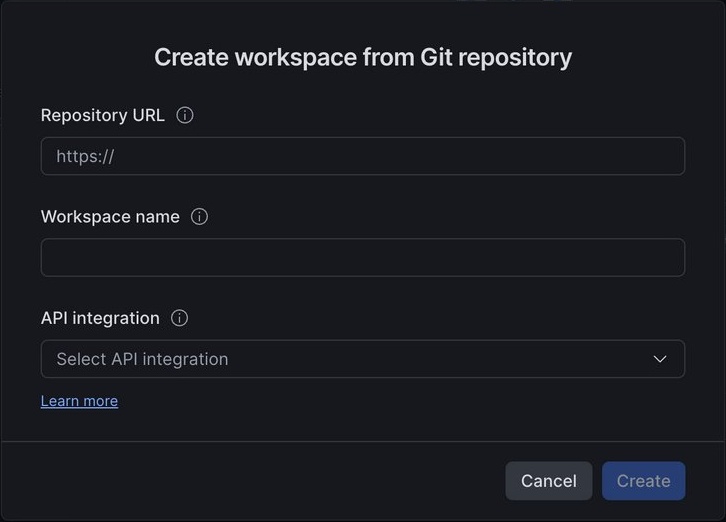Image resolution: width=726 pixels, height=522 pixels.
Task: Focus the Repository URL input field
Action: pyautogui.click(x=363, y=156)
